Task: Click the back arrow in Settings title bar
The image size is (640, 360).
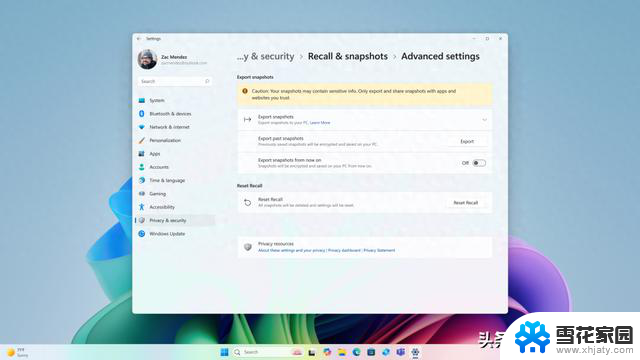Action: tap(139, 38)
